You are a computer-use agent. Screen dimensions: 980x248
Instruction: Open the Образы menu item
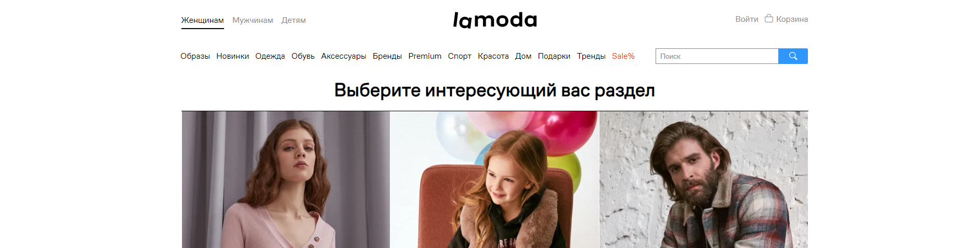pos(195,56)
